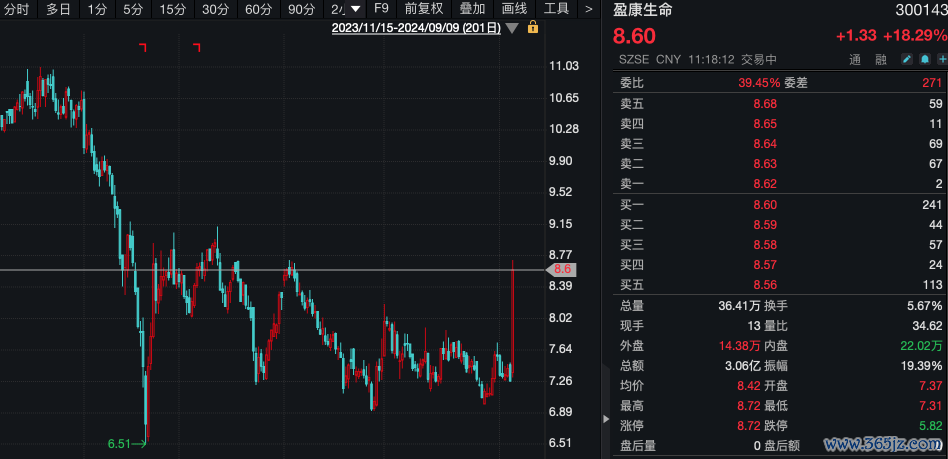Click the 卖三 price 8.64
This screenshot has height=459, width=948.
point(765,144)
